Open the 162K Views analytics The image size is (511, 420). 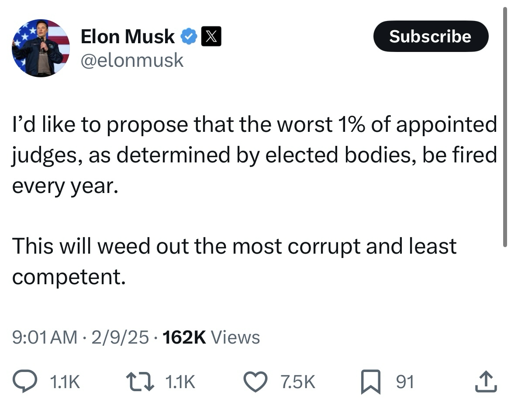[211, 337]
